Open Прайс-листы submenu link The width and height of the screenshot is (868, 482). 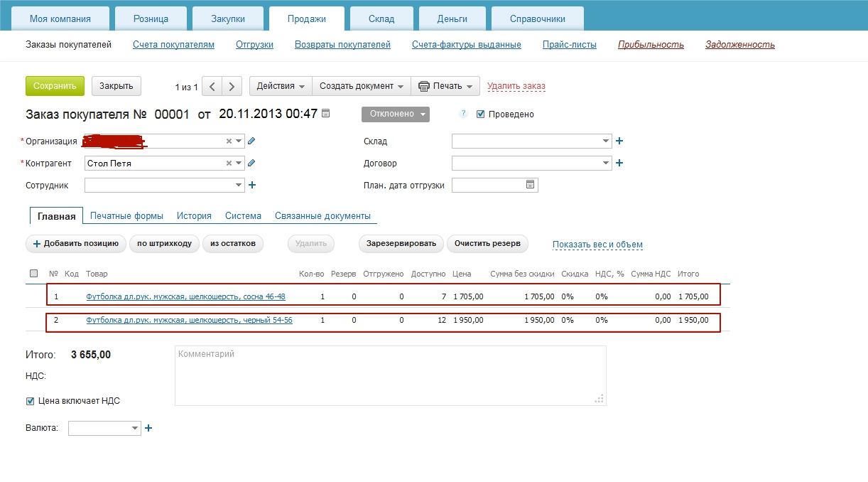[570, 45]
